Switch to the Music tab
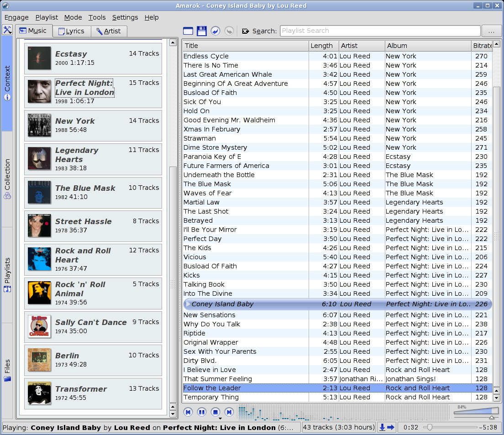The width and height of the screenshot is (504, 435). coord(34,31)
